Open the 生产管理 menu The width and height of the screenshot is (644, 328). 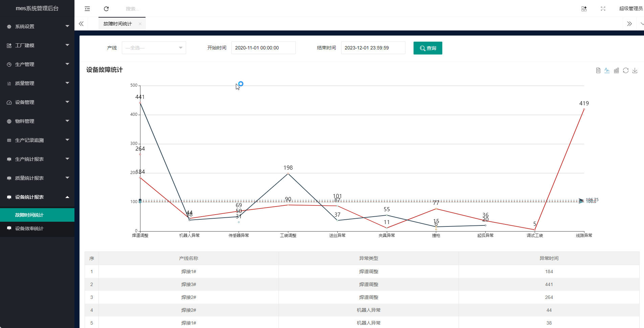pyautogui.click(x=37, y=64)
